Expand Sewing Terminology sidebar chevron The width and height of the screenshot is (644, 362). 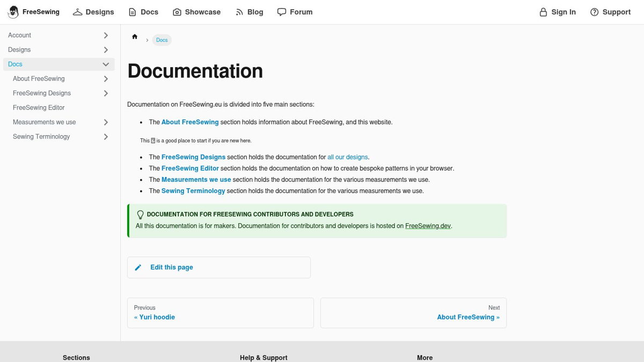(106, 136)
